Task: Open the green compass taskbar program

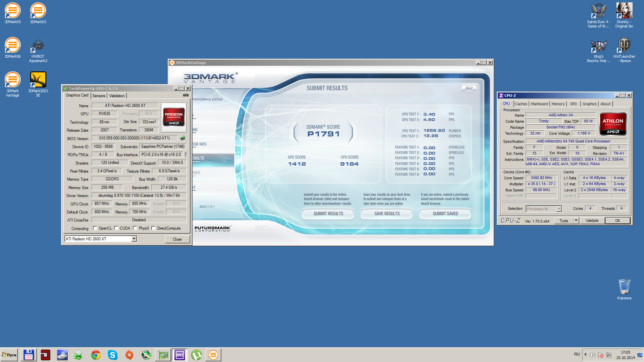Action: (x=146, y=355)
